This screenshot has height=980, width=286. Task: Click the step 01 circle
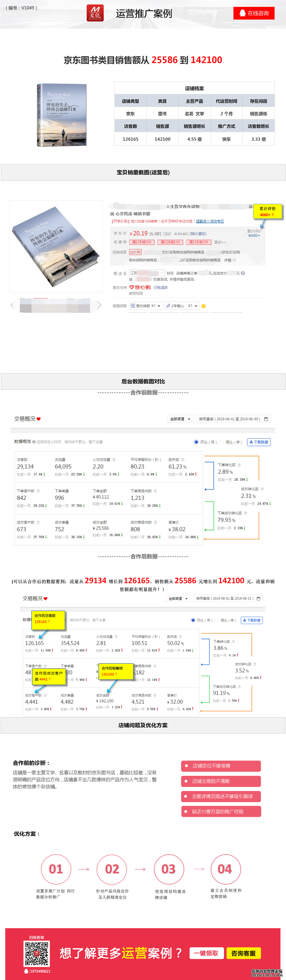tap(56, 869)
